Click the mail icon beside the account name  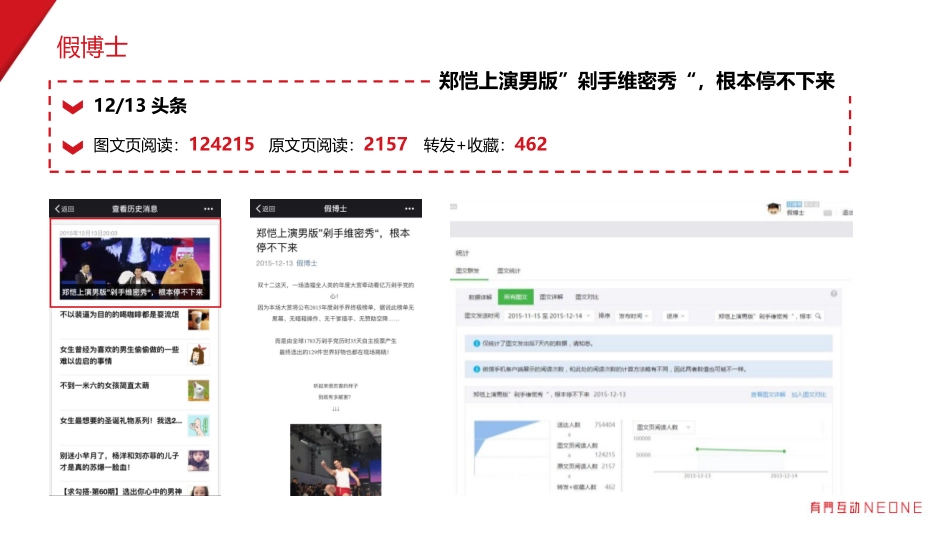click(x=828, y=213)
